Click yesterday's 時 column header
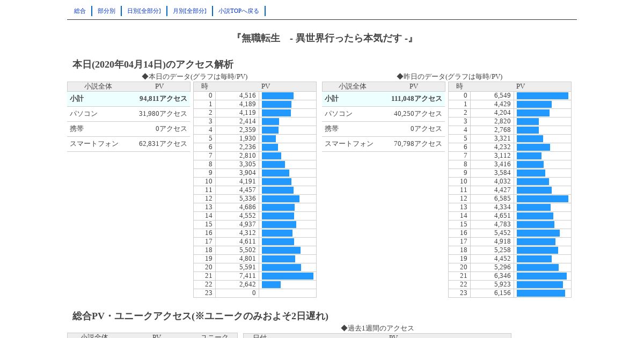 pos(459,86)
